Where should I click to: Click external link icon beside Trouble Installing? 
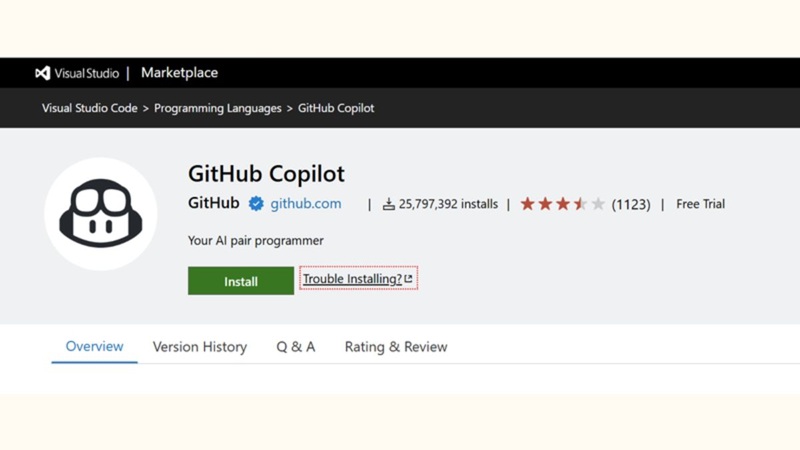click(x=408, y=279)
